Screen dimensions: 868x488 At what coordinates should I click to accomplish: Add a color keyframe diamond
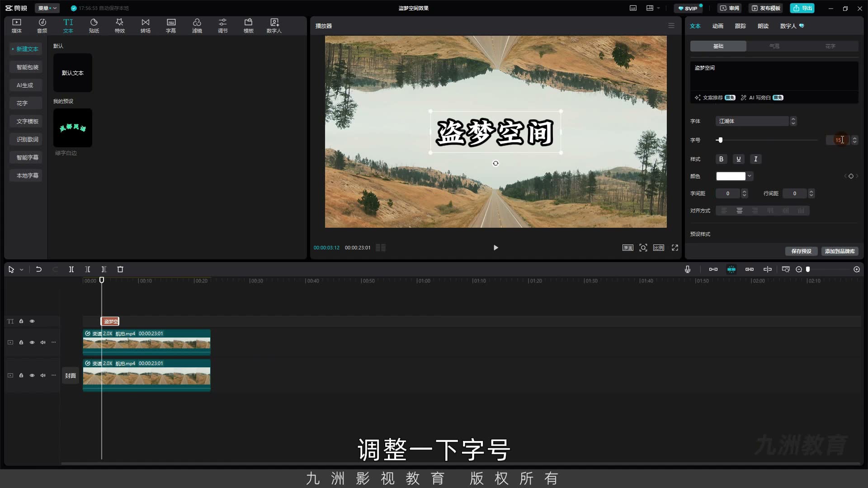(x=851, y=176)
